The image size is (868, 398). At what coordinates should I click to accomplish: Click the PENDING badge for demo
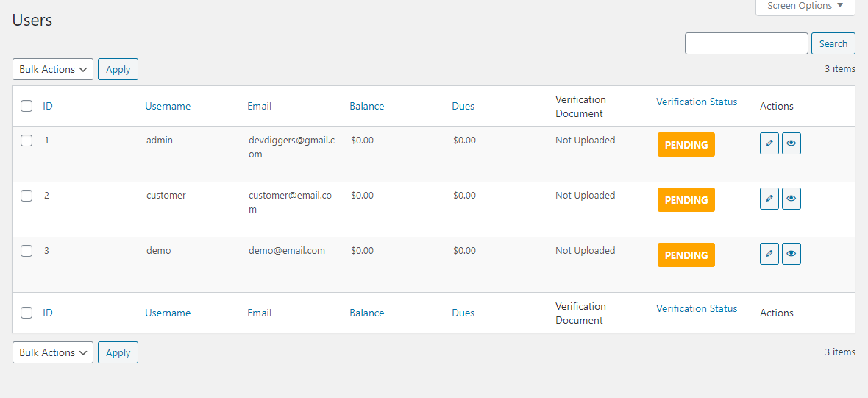coord(686,255)
